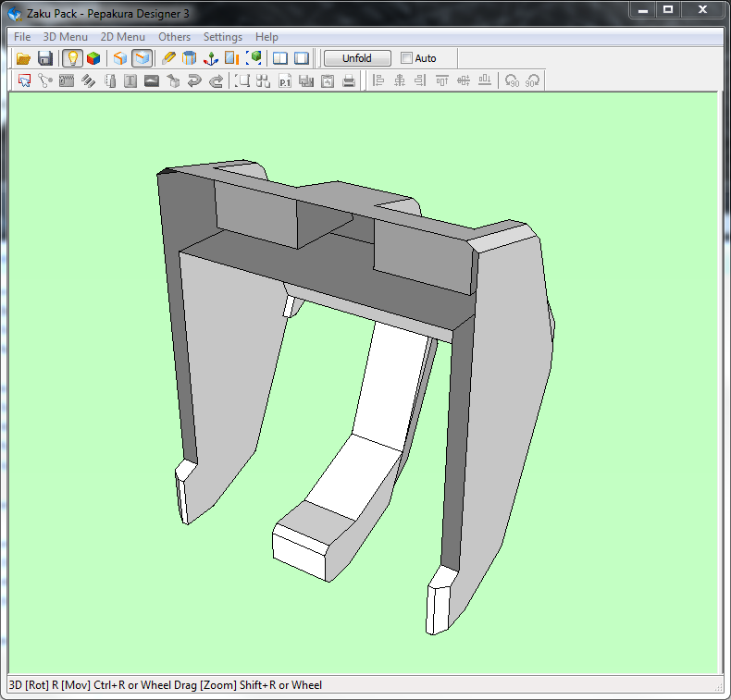Toggle the highlighted blue cube view button

point(142,58)
